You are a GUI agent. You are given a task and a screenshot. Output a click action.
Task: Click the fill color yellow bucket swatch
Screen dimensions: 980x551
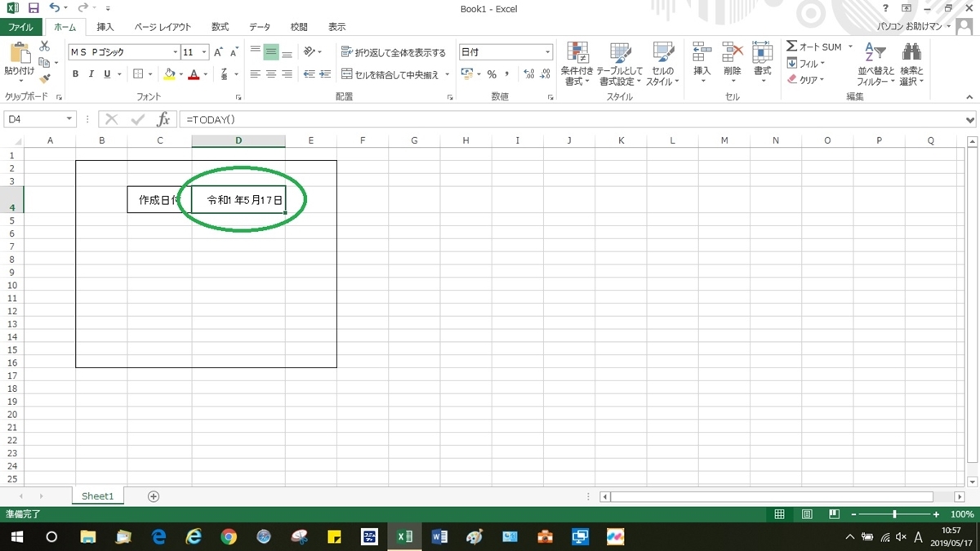click(x=169, y=74)
